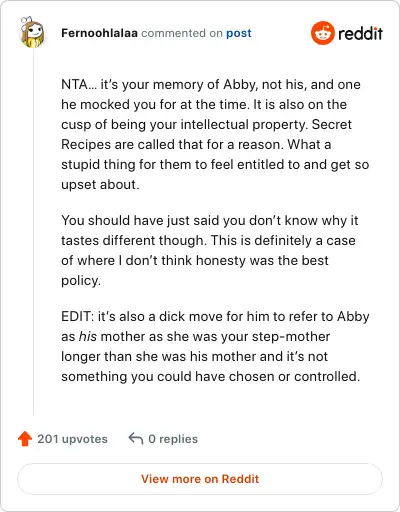
Task: Click the 'EDIT:' label in last paragraph
Action: 78,316
